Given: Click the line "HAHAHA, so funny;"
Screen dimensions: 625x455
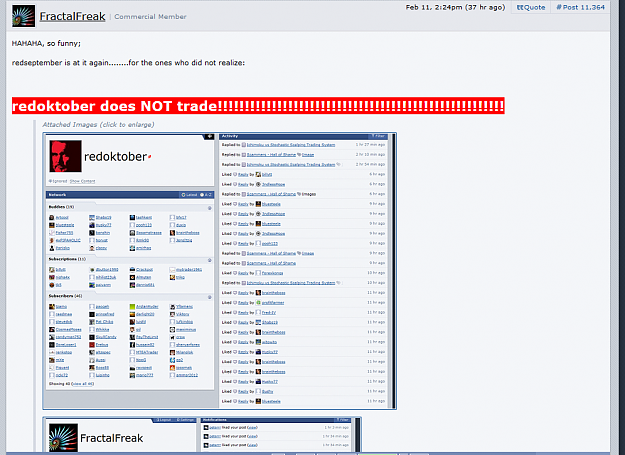Looking at the screenshot, I should click(46, 43).
